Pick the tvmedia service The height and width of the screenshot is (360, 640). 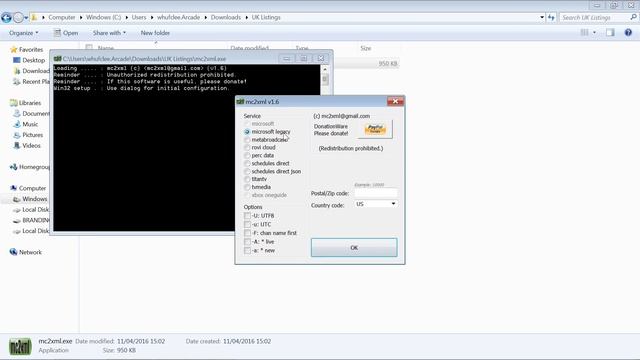point(247,187)
